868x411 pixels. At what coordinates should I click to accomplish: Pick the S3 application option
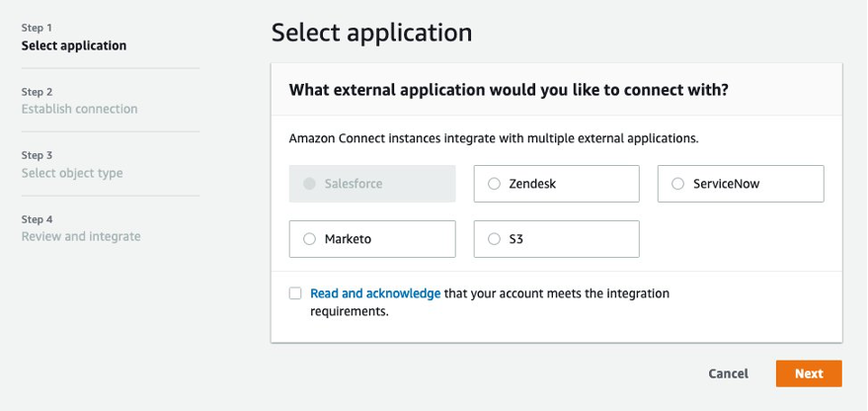click(x=495, y=239)
